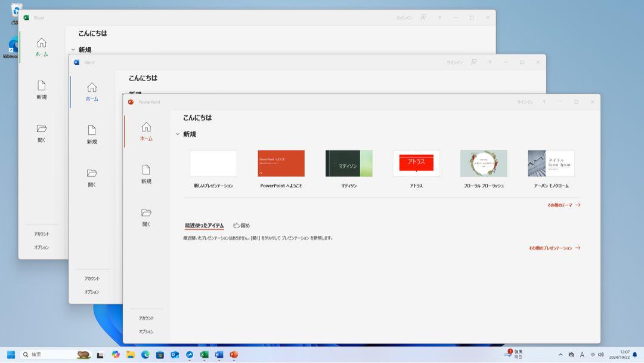Open Microsoft Edge from the taskbar
644x363 pixels.
pyautogui.click(x=145, y=355)
